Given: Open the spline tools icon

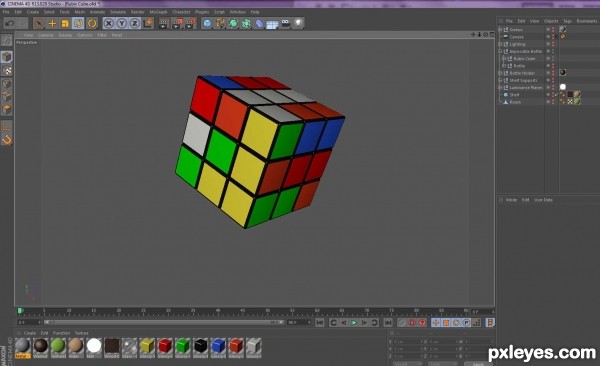Looking at the screenshot, I should click(220, 23).
